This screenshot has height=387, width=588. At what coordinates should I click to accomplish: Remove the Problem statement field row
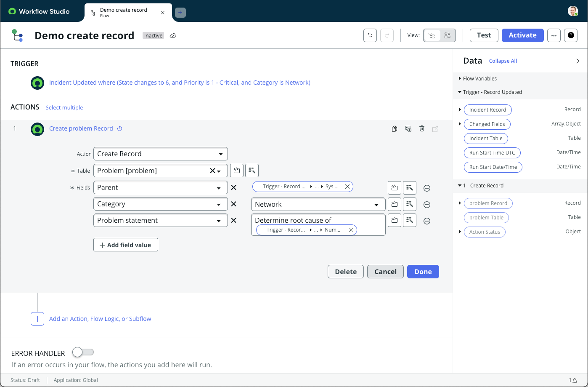pos(427,221)
